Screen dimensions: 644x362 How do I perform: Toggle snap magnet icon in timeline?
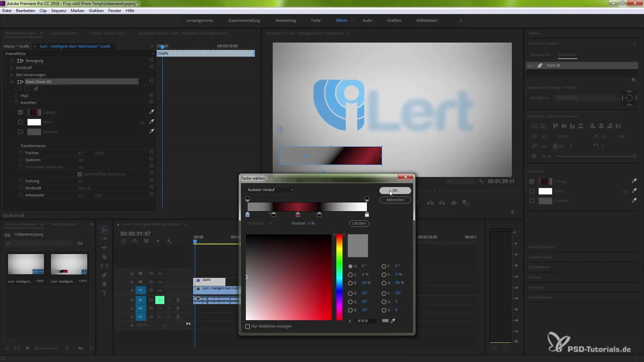(x=135, y=241)
